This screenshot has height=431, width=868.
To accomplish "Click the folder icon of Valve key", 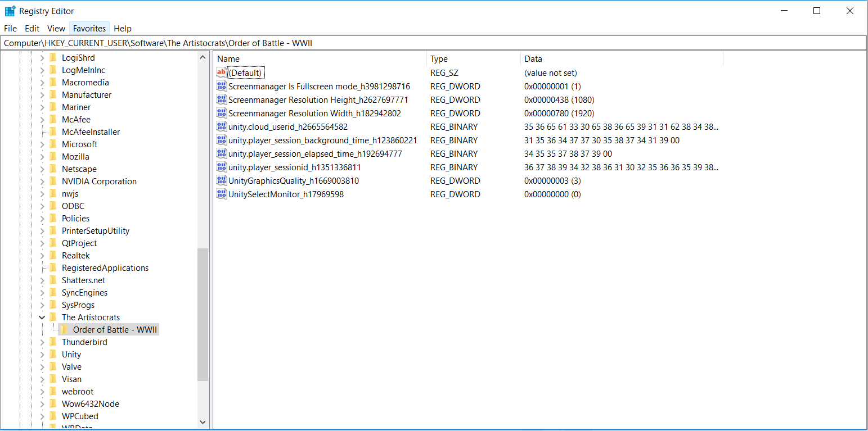I will (x=53, y=366).
